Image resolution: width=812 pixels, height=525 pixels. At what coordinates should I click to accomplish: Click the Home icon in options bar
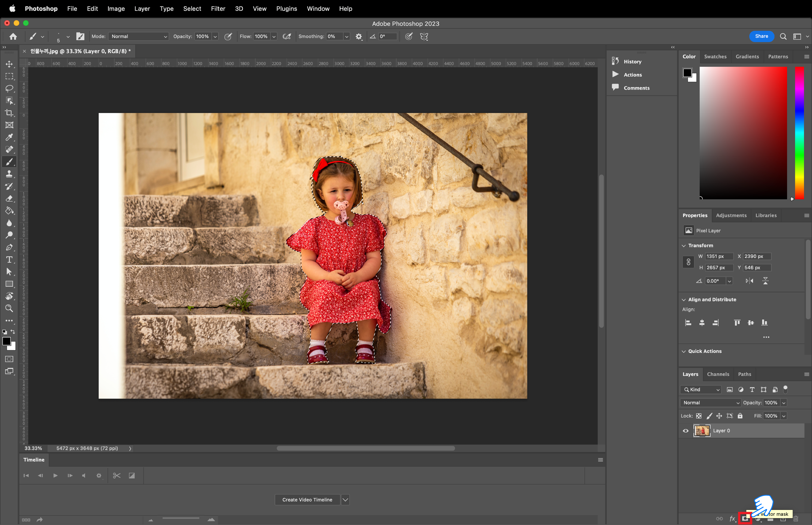(13, 36)
